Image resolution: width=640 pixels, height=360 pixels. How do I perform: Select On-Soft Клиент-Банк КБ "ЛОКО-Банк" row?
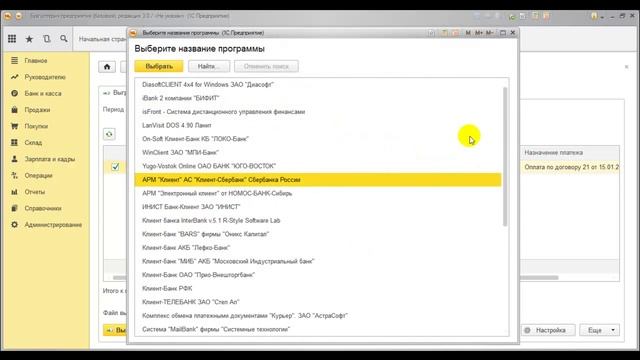click(318, 139)
